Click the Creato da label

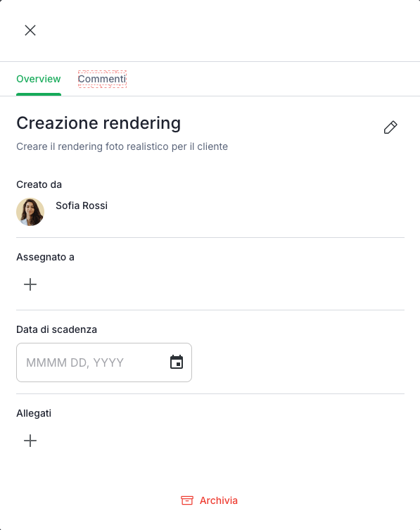pyautogui.click(x=39, y=184)
